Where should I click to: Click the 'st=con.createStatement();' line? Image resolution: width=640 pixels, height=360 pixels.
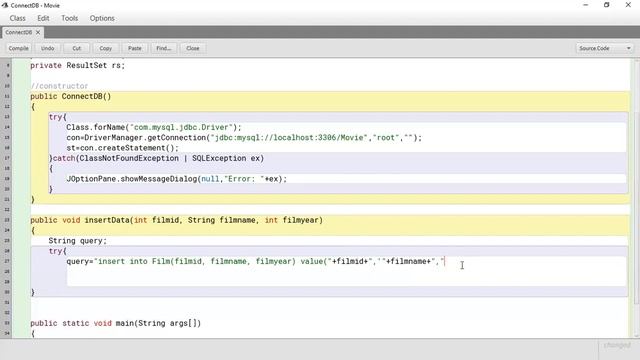[x=122, y=148]
